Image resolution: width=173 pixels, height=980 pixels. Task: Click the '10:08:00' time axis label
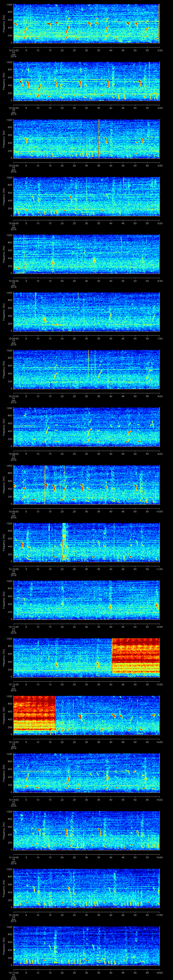tap(13, 454)
